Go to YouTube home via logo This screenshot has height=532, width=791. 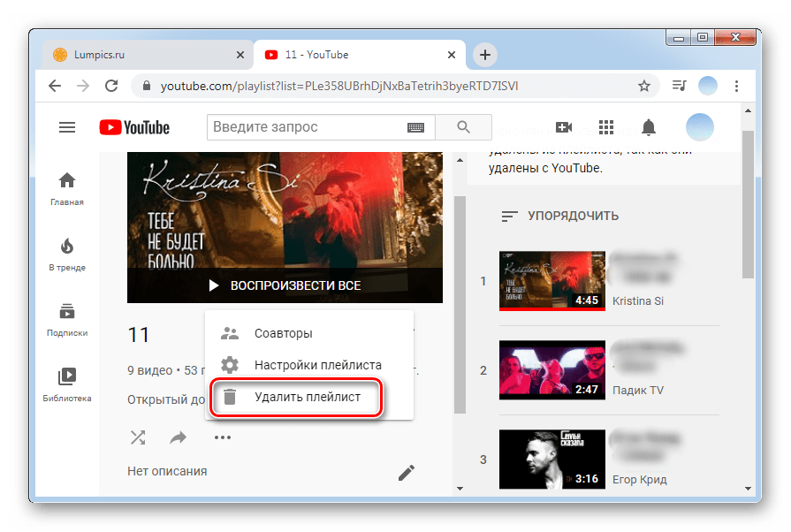click(134, 127)
